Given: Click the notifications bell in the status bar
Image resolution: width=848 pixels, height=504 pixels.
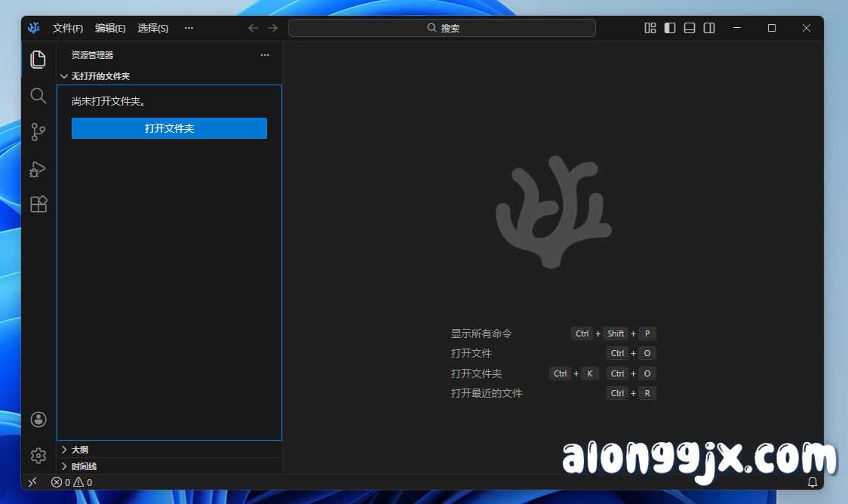Looking at the screenshot, I should 813,481.
